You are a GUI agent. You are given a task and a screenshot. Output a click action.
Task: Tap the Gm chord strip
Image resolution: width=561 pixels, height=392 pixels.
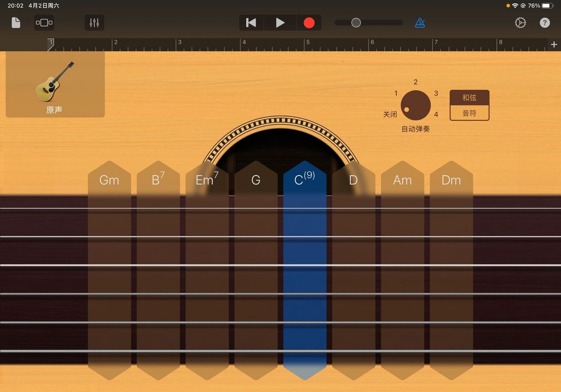[x=109, y=269]
